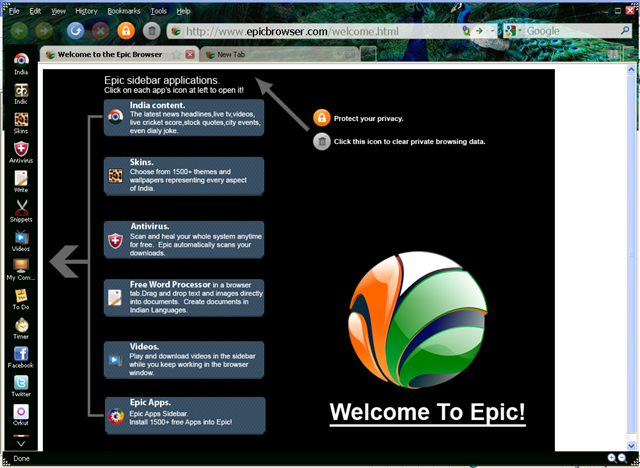Viewport: 640px width, 468px height.
Task: Click the green Go arrow in address bar
Action: 480,31
